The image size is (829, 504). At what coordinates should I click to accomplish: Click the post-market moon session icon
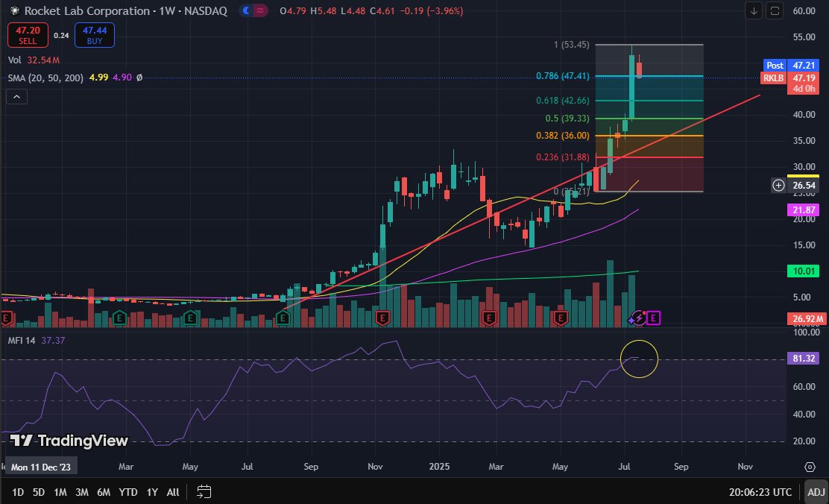pos(246,10)
